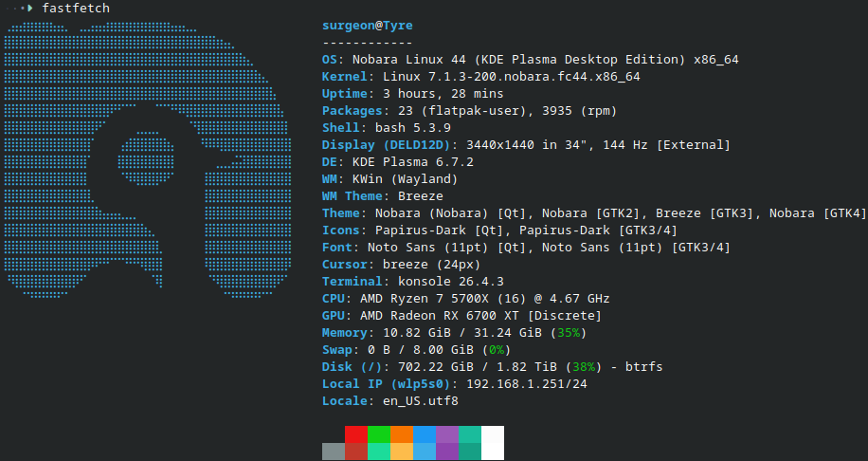Click "Noto Sans (11pt) [Qt]" font text
Viewport: 868px width, 461px height.
pyautogui.click(x=451, y=248)
